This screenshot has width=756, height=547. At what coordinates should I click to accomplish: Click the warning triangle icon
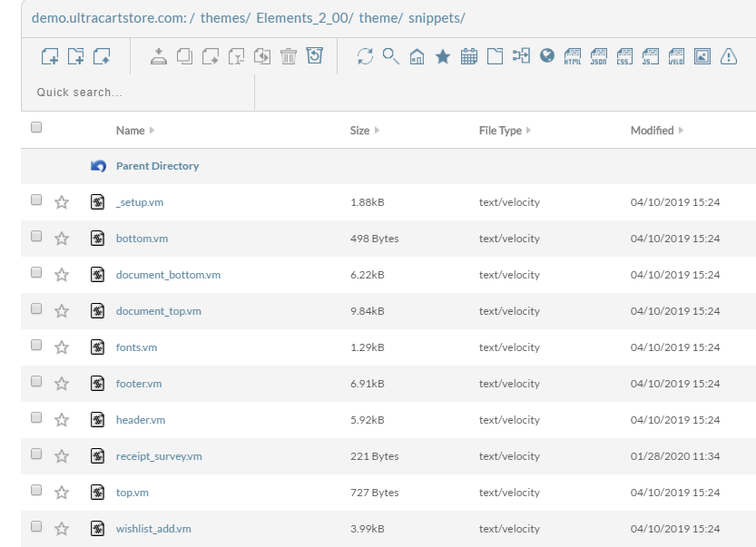(x=729, y=56)
